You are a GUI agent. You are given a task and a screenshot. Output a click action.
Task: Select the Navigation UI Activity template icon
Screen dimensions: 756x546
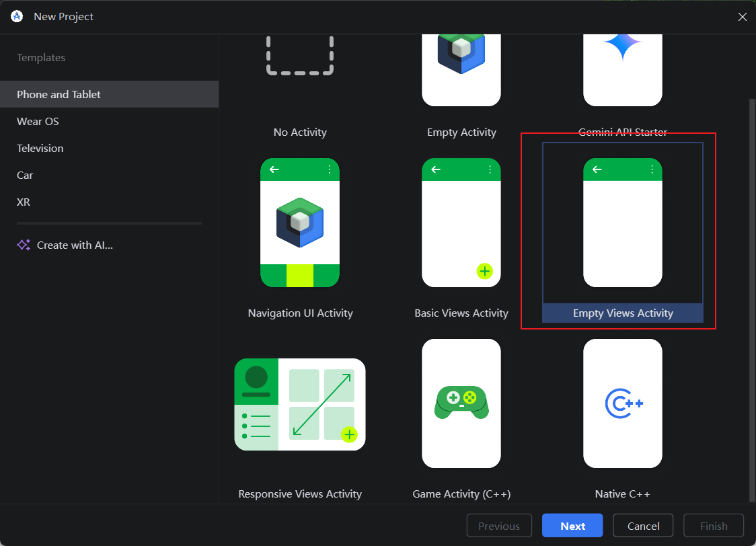point(300,223)
